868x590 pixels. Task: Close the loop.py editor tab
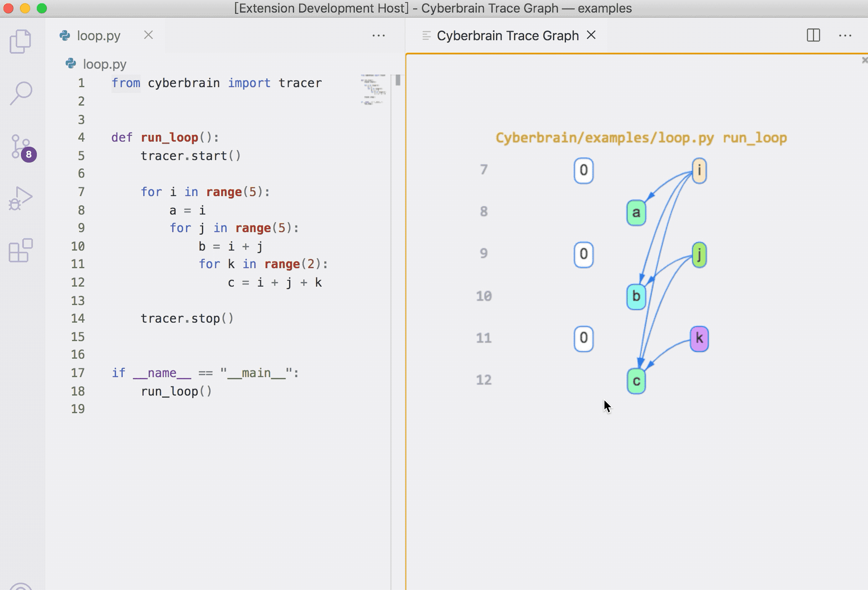pyautogui.click(x=148, y=35)
